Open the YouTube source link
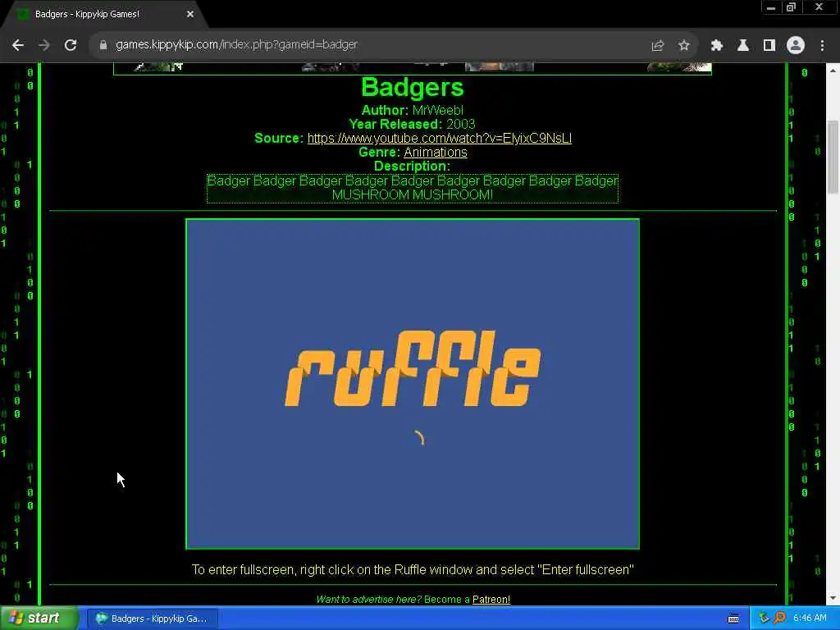The width and height of the screenshot is (840, 630). (440, 138)
